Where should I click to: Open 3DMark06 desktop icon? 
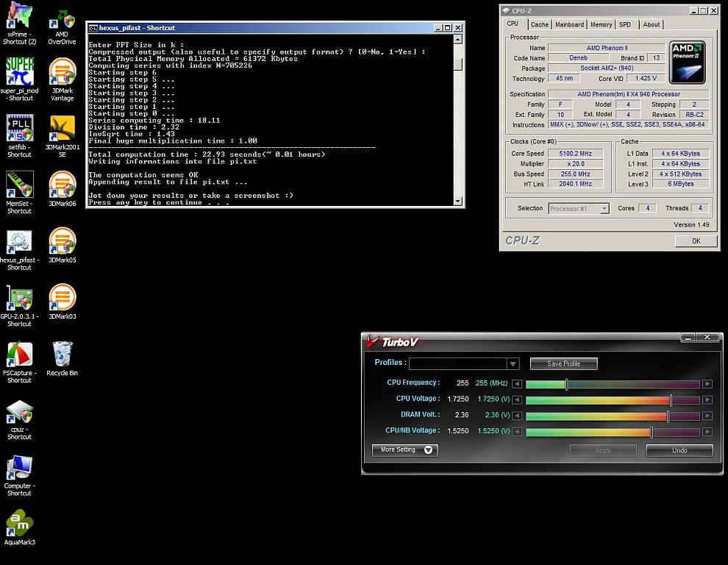click(x=63, y=188)
